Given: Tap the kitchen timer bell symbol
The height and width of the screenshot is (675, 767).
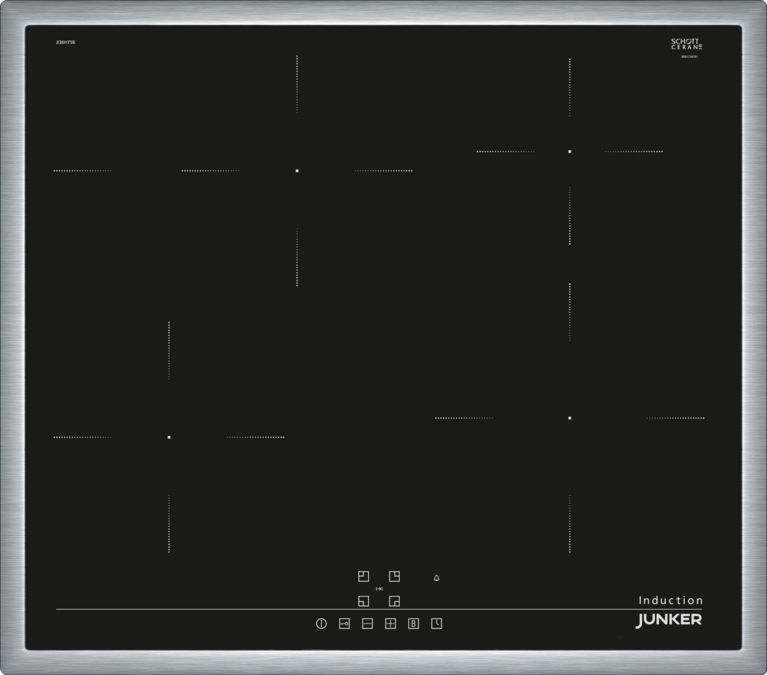Looking at the screenshot, I should (436, 578).
